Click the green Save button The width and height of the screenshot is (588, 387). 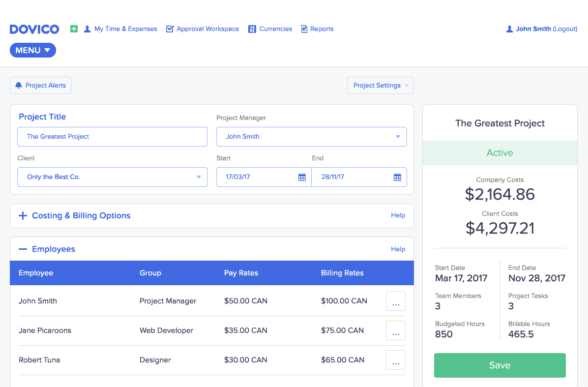tap(500, 365)
